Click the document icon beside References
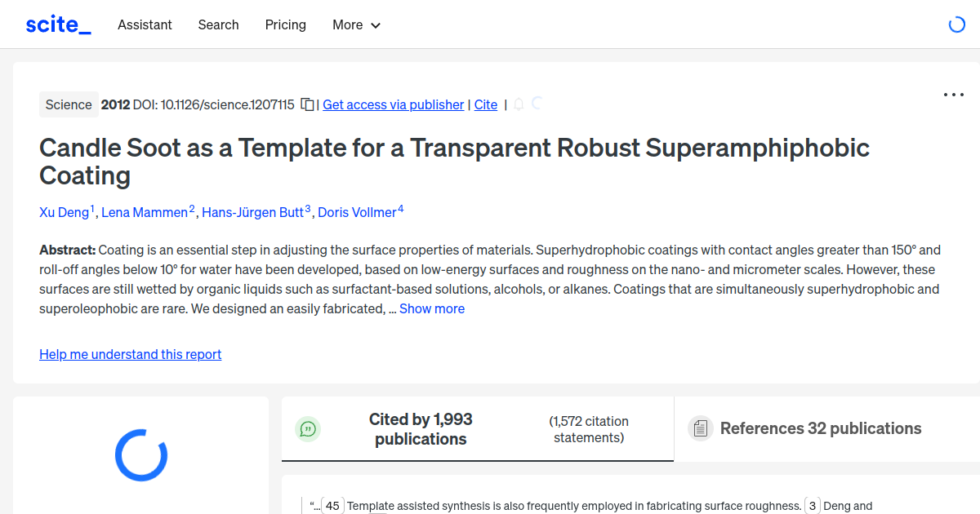The height and width of the screenshot is (514, 980). coord(700,428)
